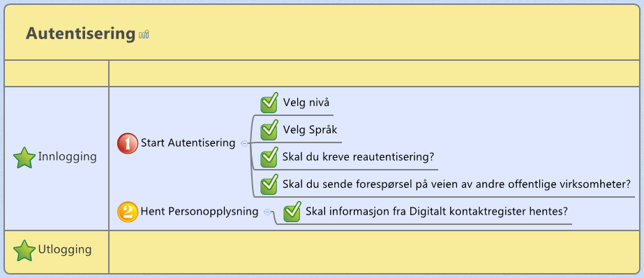Click the Velg Språk subtopic text
The width and height of the screenshot is (644, 278).
(310, 130)
